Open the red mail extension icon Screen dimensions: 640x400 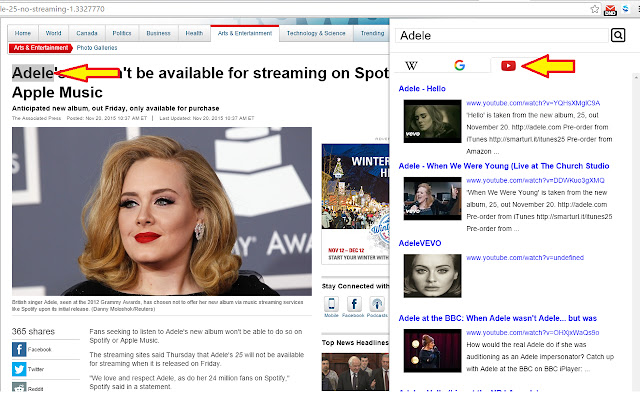pyautogui.click(x=610, y=10)
